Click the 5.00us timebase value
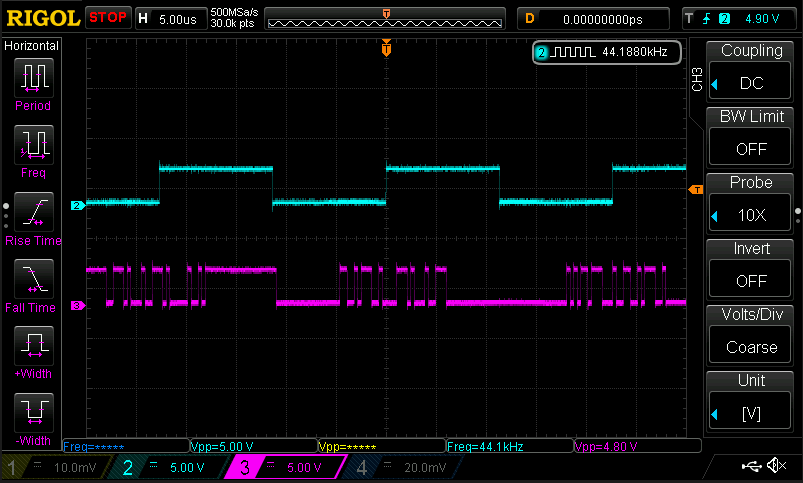The image size is (803, 483). tap(178, 19)
